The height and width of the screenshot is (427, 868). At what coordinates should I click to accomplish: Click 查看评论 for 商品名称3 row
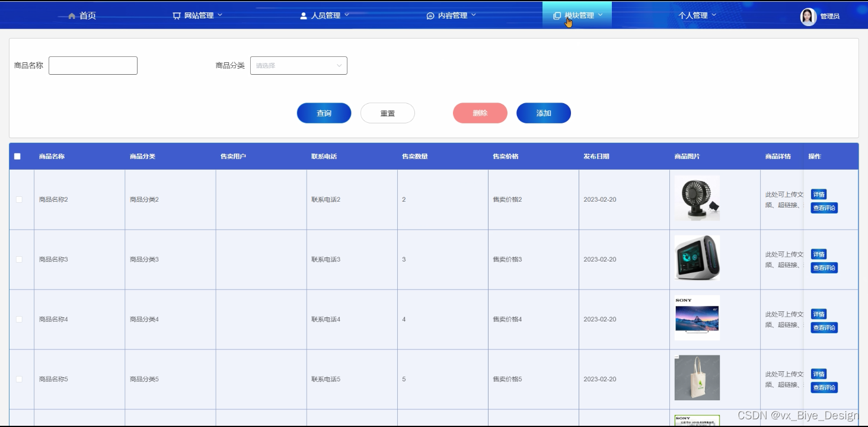point(824,268)
